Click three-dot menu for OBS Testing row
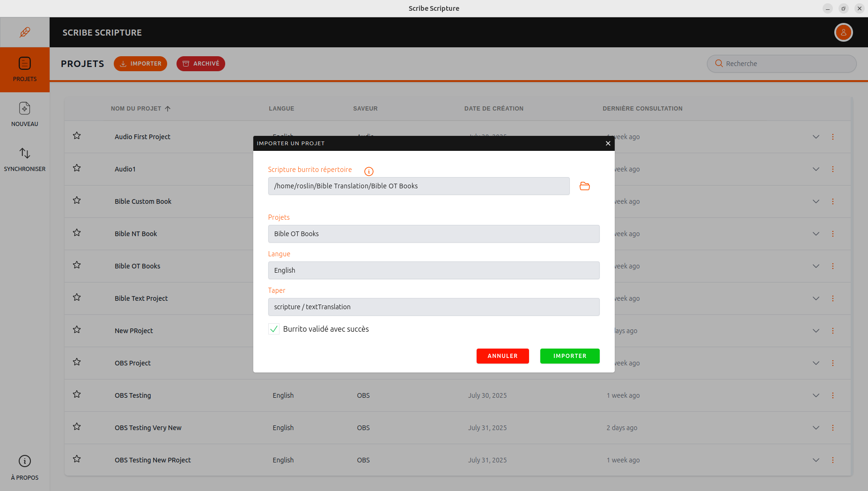The width and height of the screenshot is (868, 491). [x=832, y=395]
